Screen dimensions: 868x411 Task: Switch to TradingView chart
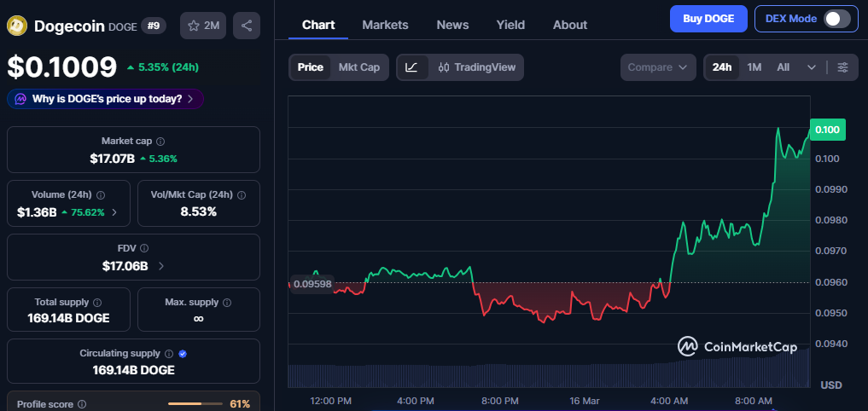(x=476, y=67)
